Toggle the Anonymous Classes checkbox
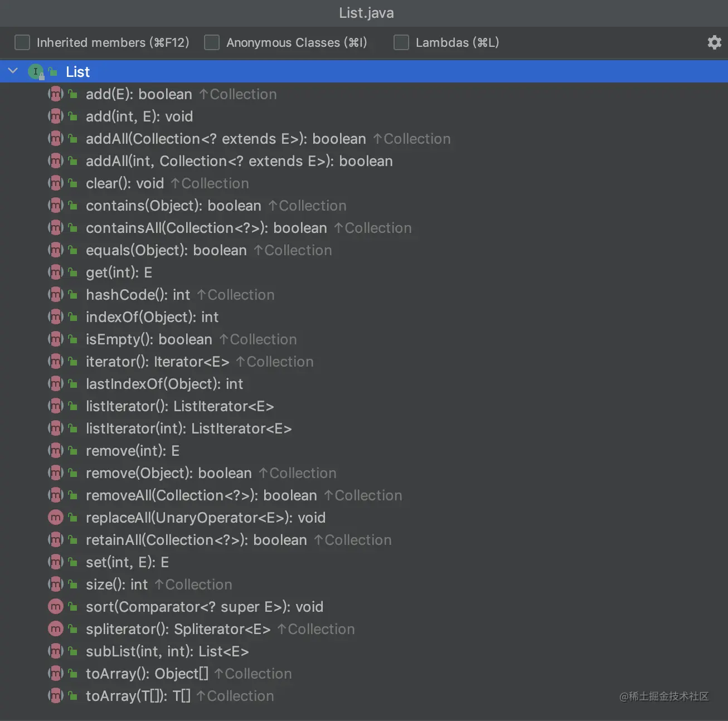Viewport: 728px width, 721px height. click(x=212, y=42)
